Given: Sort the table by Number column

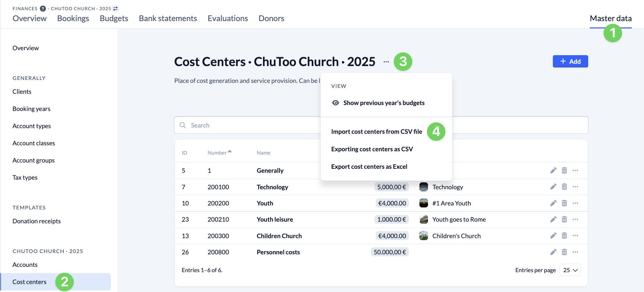Looking at the screenshot, I should (219, 153).
